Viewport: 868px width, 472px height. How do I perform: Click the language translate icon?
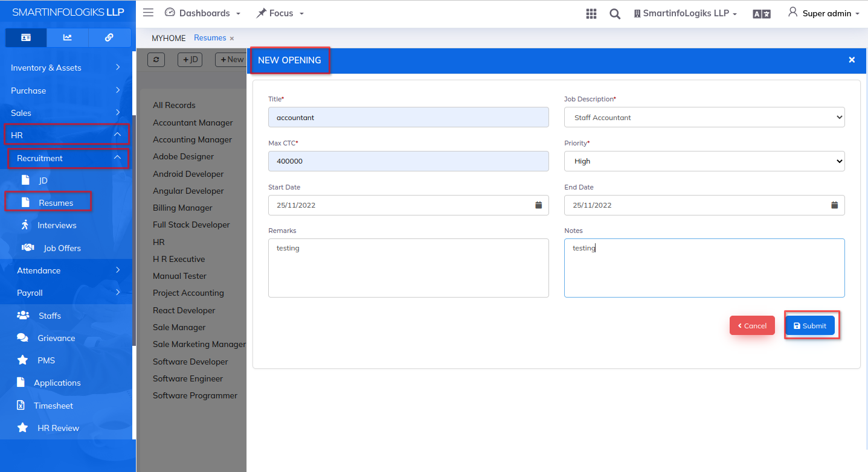[762, 14]
